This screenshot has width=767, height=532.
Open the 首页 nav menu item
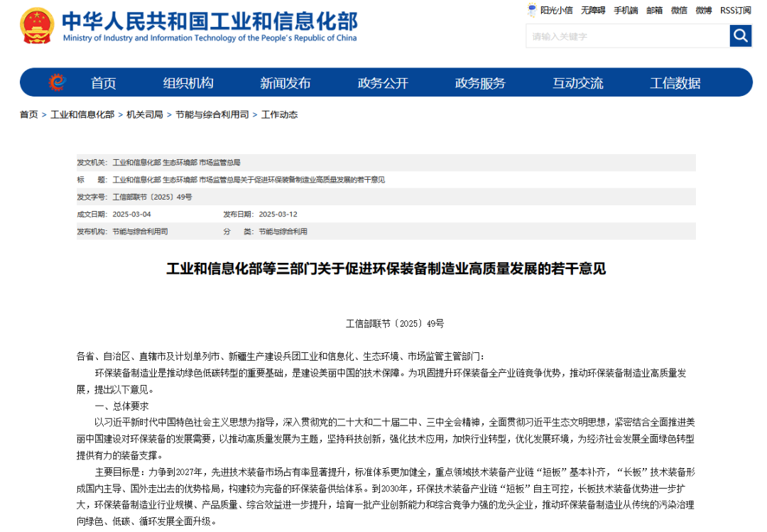click(103, 82)
